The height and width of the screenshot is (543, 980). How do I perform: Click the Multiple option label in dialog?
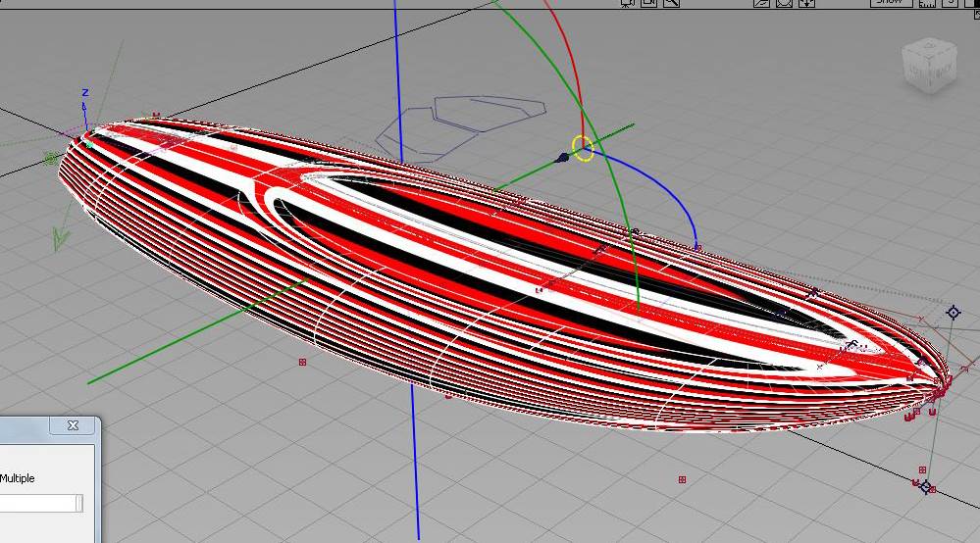coord(18,478)
